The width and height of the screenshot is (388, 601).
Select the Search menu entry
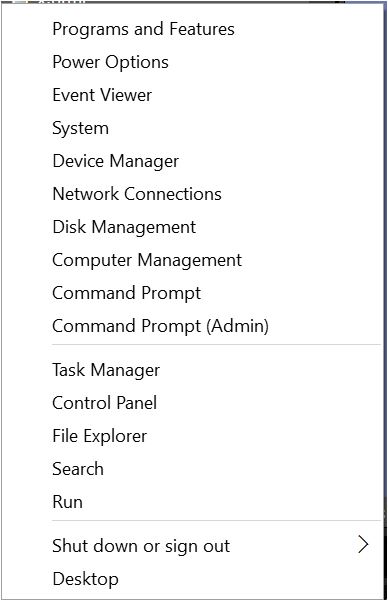pos(78,469)
